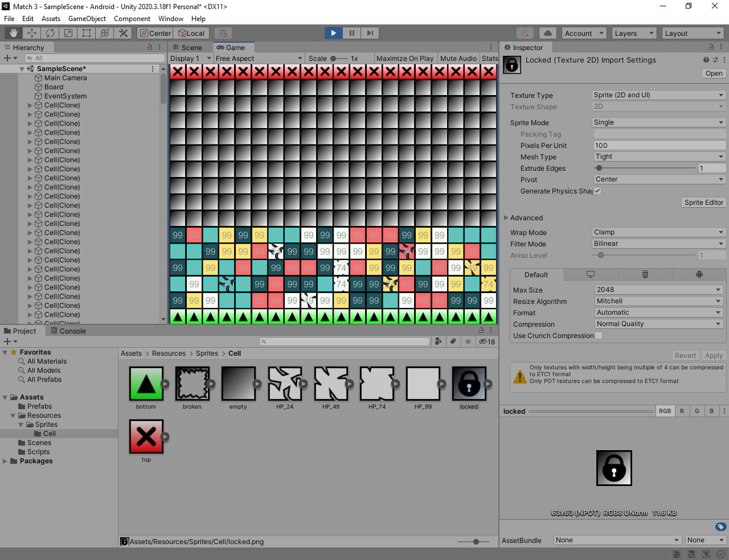Click the Open button in Inspector
The height and width of the screenshot is (560, 729).
coord(714,73)
